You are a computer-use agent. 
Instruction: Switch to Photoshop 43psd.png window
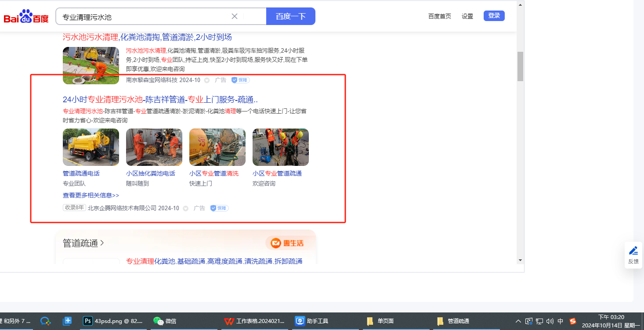(x=113, y=321)
